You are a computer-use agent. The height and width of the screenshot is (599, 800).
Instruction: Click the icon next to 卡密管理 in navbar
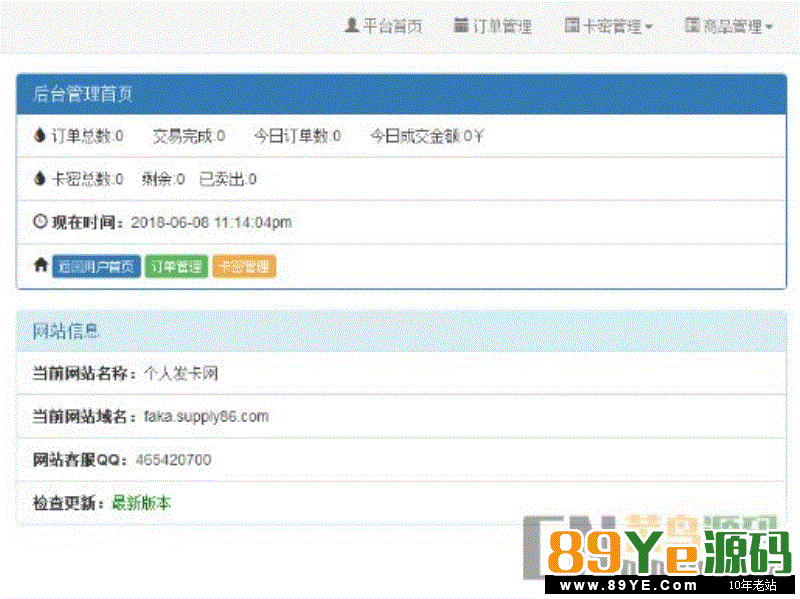tap(572, 26)
